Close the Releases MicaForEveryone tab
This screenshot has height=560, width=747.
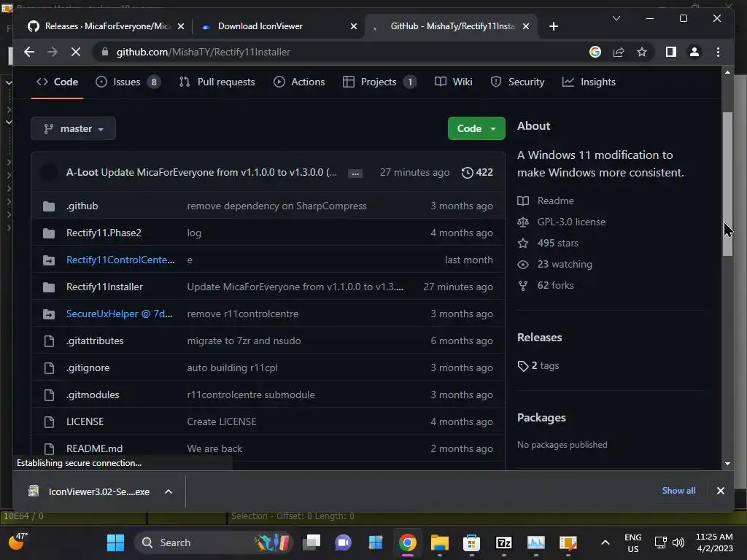(181, 26)
